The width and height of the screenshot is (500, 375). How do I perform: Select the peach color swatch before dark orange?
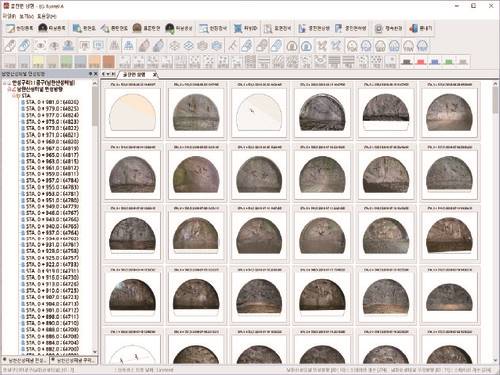[x=94, y=62]
